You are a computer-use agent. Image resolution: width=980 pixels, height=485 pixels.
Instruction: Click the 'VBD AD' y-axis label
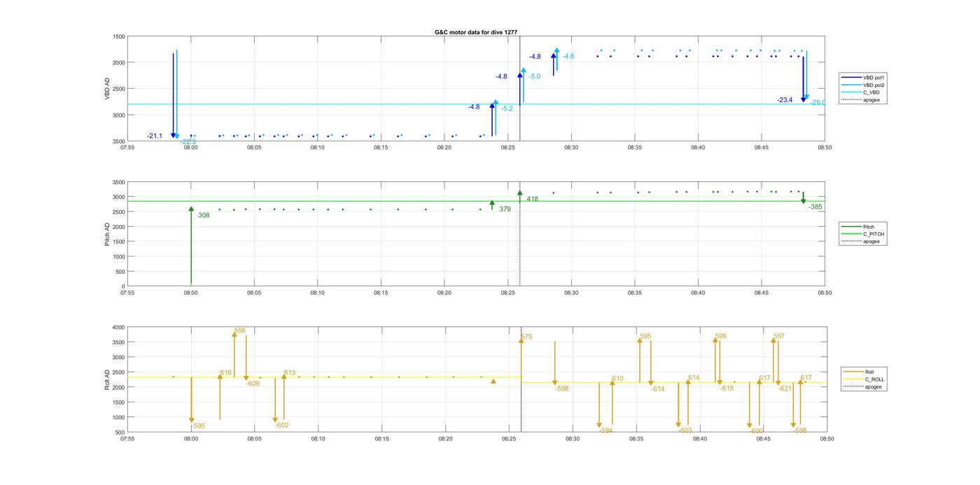coord(108,89)
